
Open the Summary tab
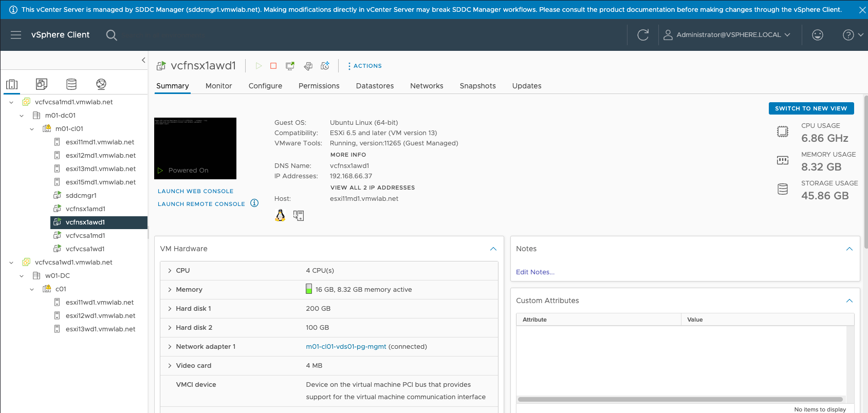173,86
